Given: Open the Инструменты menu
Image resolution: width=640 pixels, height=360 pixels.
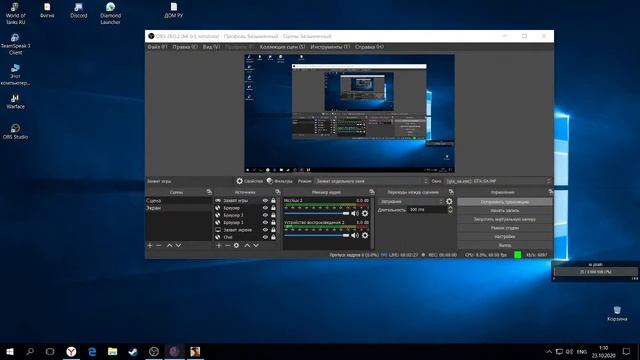Looking at the screenshot, I should 330,47.
